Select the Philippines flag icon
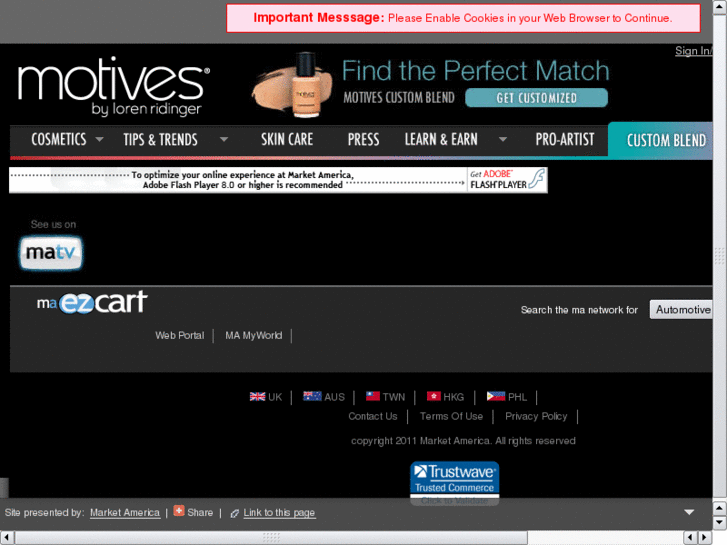 point(496,396)
